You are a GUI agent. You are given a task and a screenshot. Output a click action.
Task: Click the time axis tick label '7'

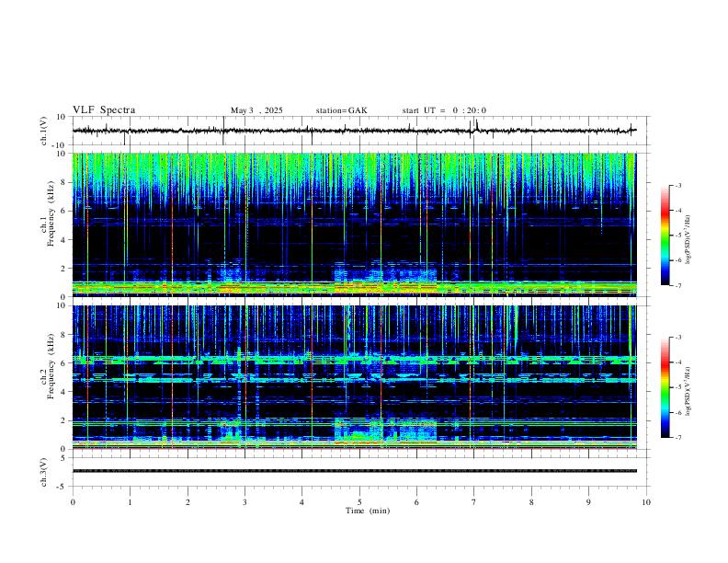pos(474,502)
